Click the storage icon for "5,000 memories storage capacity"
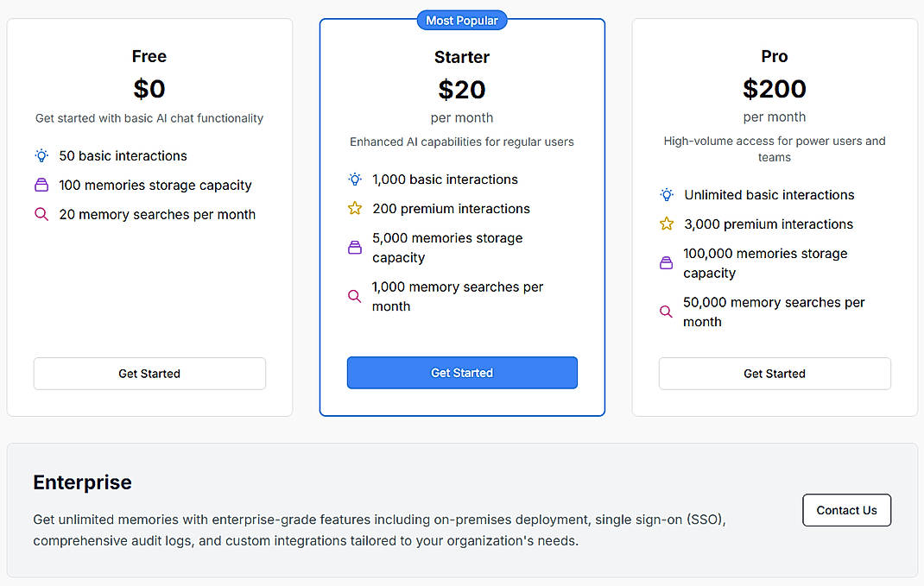 click(354, 247)
